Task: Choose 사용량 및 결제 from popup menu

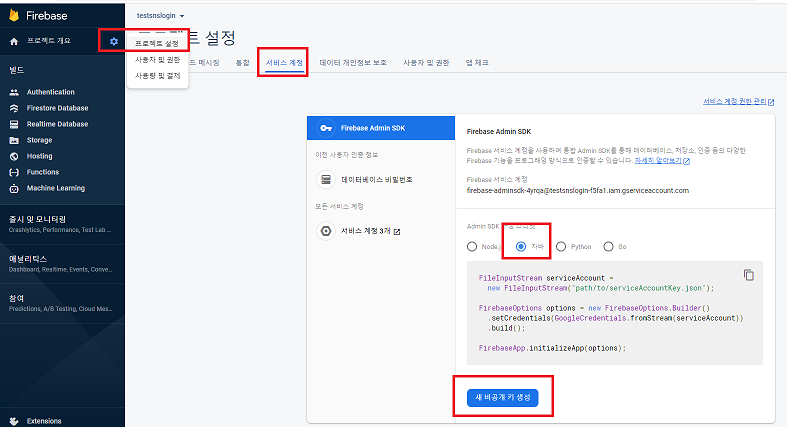Action: click(x=158, y=76)
